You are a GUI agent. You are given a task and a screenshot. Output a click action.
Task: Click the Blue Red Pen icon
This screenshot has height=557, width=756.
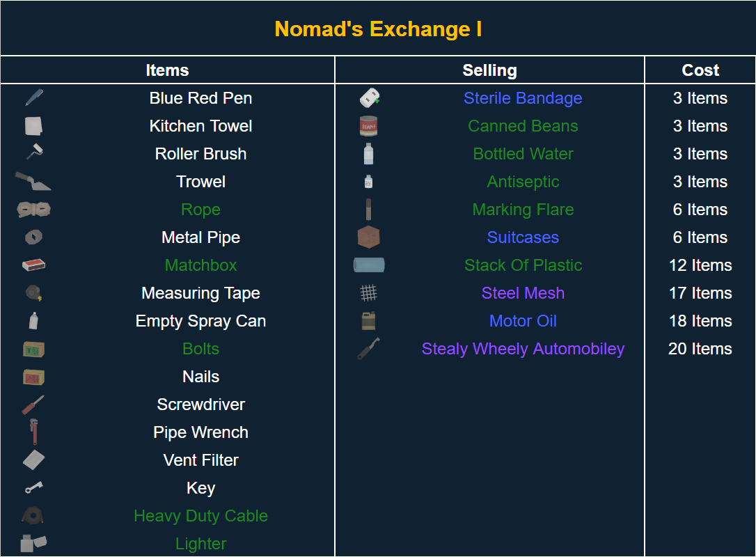(33, 97)
